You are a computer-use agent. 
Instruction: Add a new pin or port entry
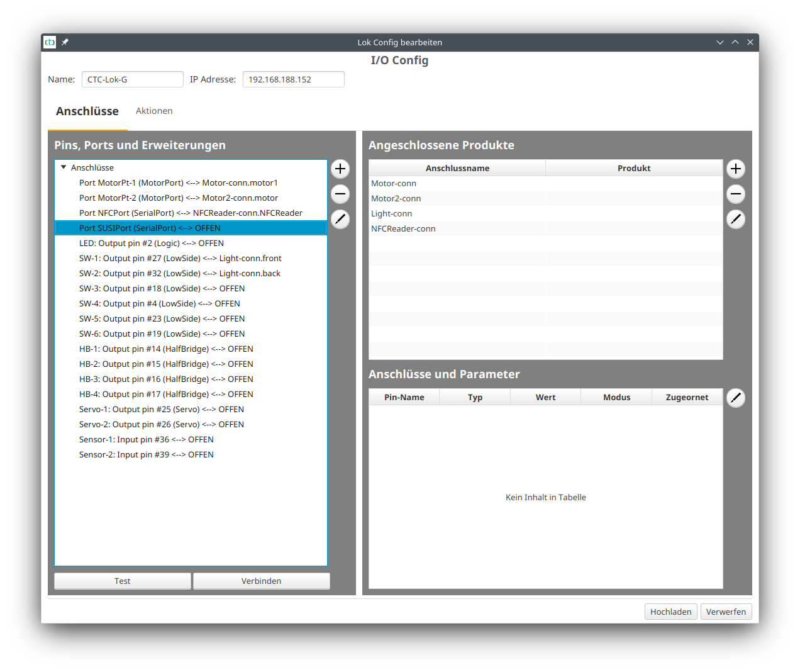[340, 169]
